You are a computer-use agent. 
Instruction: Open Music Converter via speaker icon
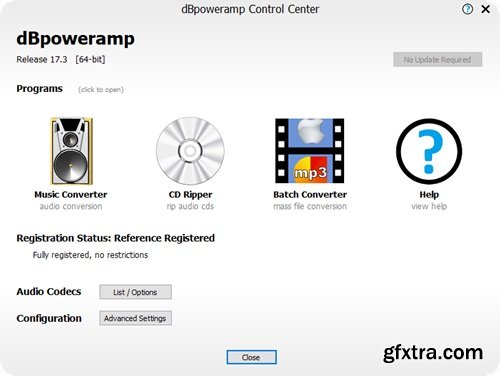coord(71,151)
